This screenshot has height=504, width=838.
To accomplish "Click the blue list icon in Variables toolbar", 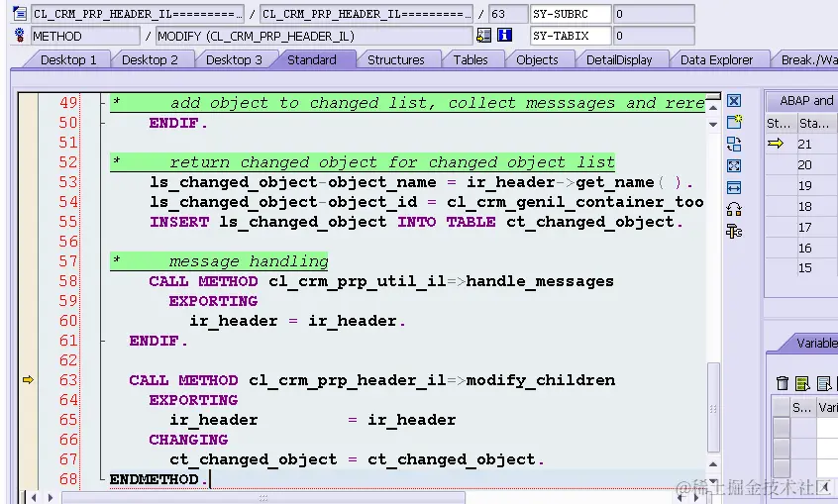I will [x=824, y=383].
